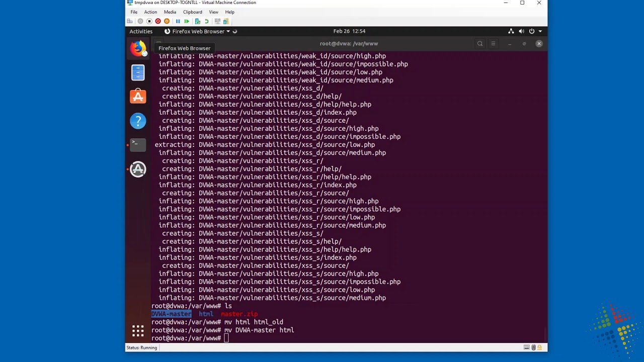644x362 pixels.
Task: Click the rightmost VM toolbar icon
Action: click(x=226, y=21)
